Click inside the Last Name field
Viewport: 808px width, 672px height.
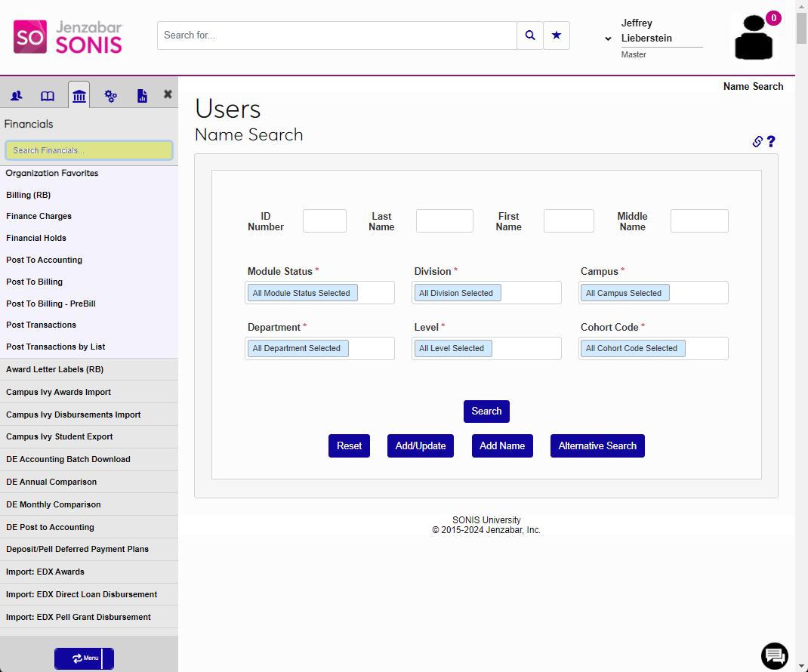click(444, 220)
